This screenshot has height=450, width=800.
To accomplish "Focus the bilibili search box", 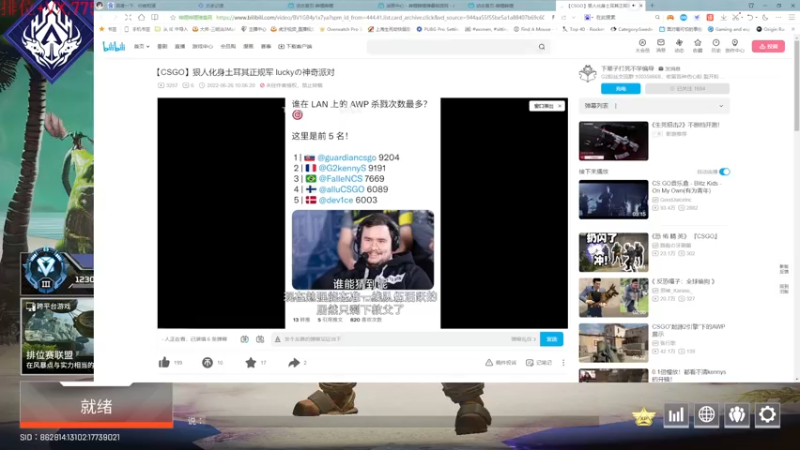I will (x=452, y=46).
